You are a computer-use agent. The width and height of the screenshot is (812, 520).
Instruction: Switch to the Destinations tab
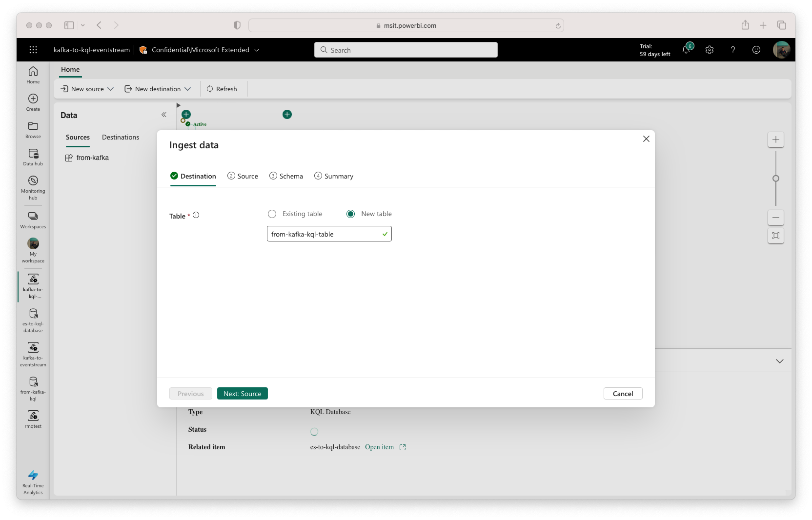[x=120, y=137]
